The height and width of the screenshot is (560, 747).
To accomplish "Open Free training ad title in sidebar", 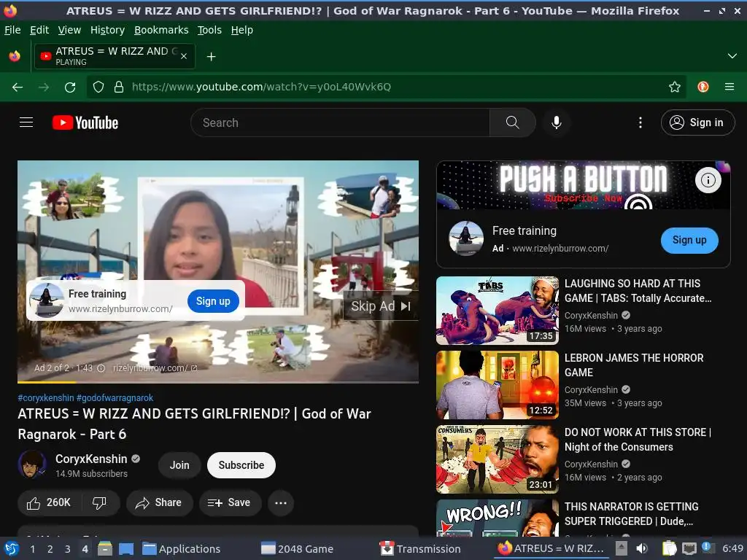I will tap(524, 231).
